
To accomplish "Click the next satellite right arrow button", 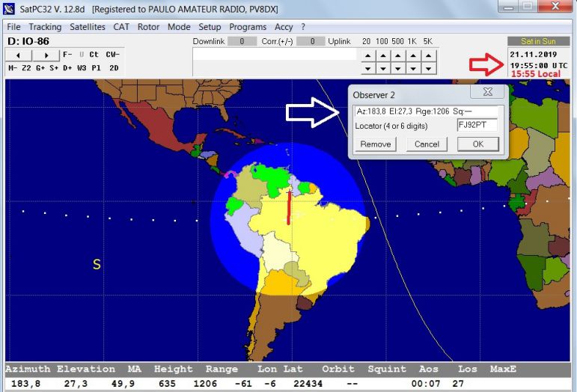I will tap(46, 55).
